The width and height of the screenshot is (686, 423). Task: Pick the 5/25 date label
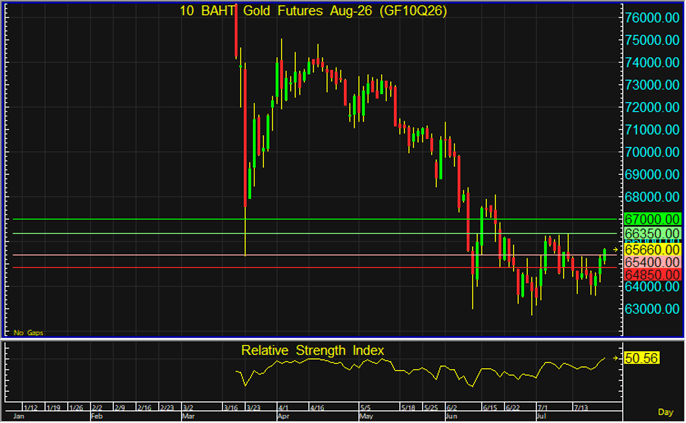pos(431,408)
